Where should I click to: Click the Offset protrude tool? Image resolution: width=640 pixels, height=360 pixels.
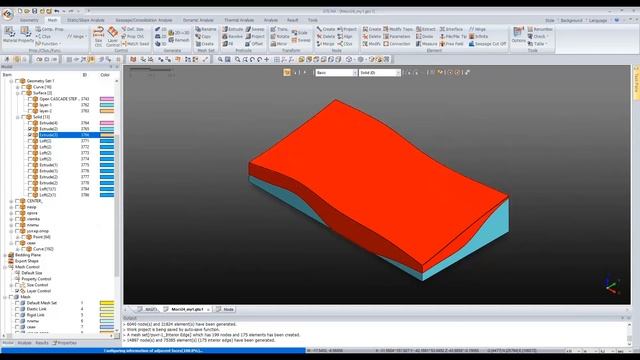coord(254,44)
